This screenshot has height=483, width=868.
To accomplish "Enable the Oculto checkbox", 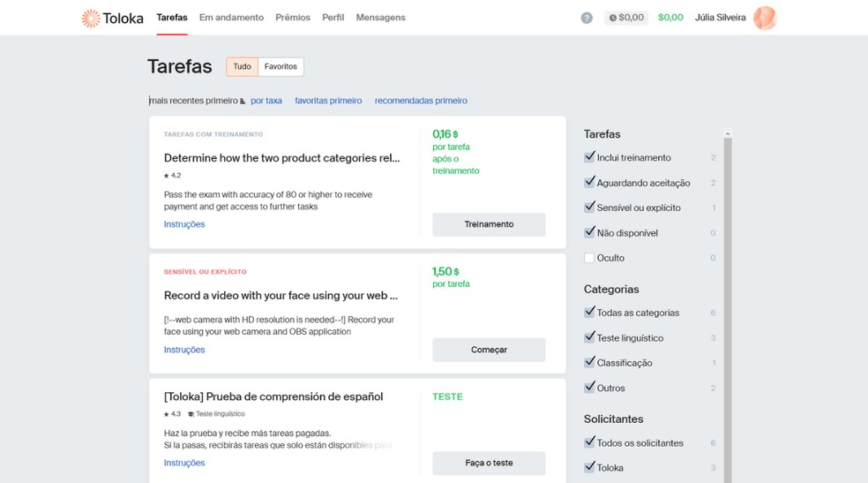I will [589, 258].
